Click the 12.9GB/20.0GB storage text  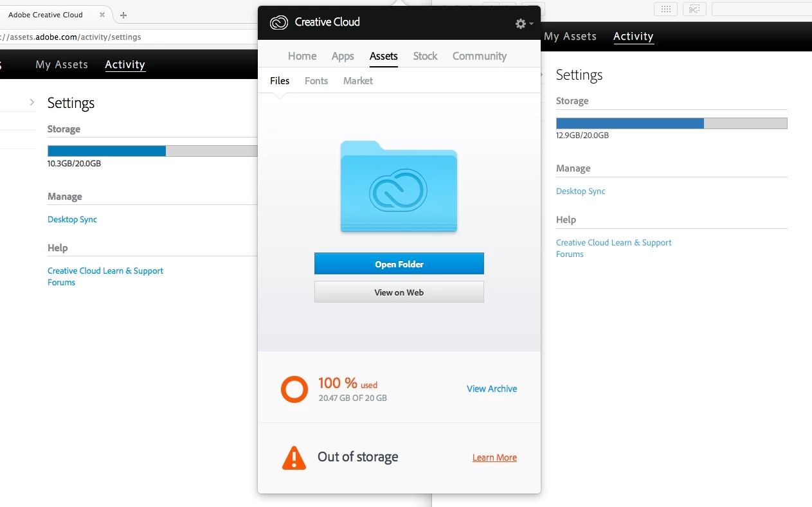582,136
